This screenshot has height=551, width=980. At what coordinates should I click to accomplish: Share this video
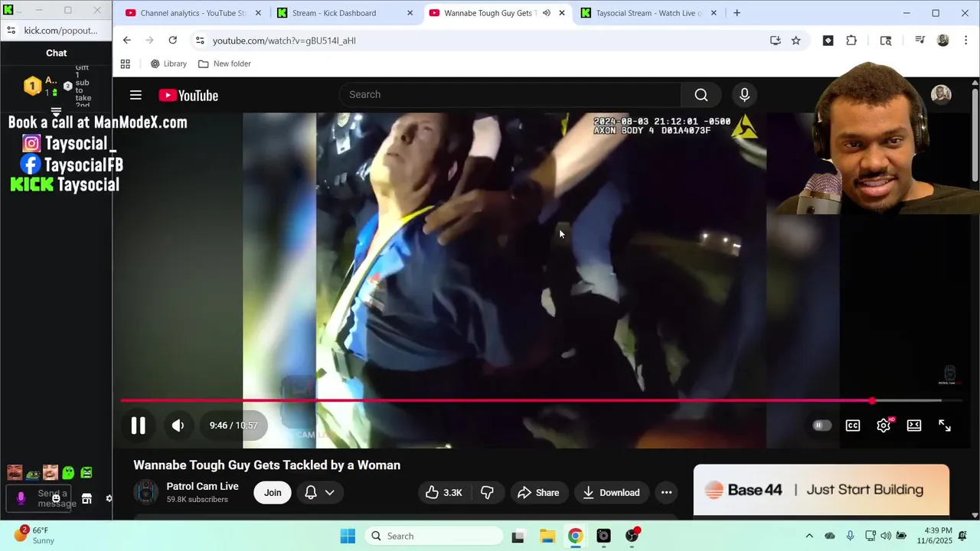(539, 493)
